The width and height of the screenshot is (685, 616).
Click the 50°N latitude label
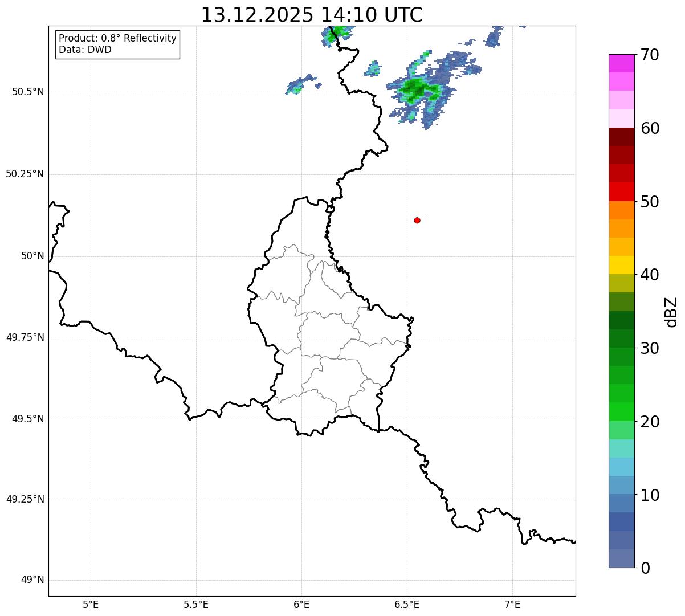32,256
